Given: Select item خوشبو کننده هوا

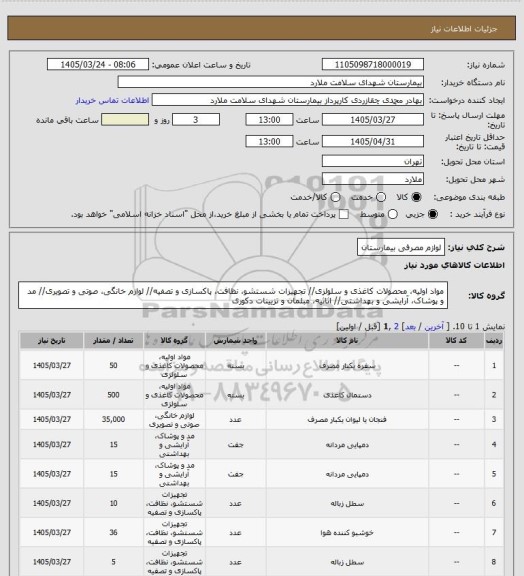Looking at the screenshot, I should [x=262, y=533].
